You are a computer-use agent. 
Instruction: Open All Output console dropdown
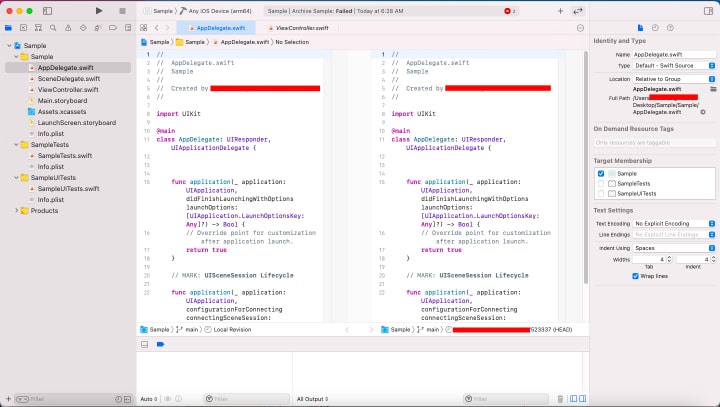coord(313,399)
